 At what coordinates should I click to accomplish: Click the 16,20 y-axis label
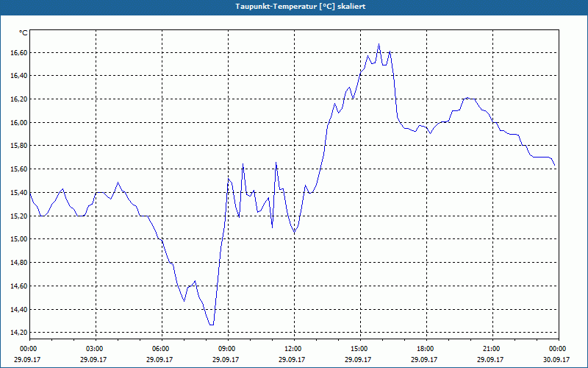pyautogui.click(x=19, y=99)
